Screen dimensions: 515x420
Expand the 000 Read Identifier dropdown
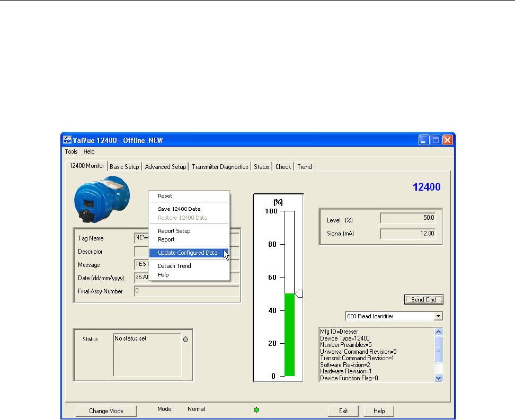pyautogui.click(x=439, y=316)
